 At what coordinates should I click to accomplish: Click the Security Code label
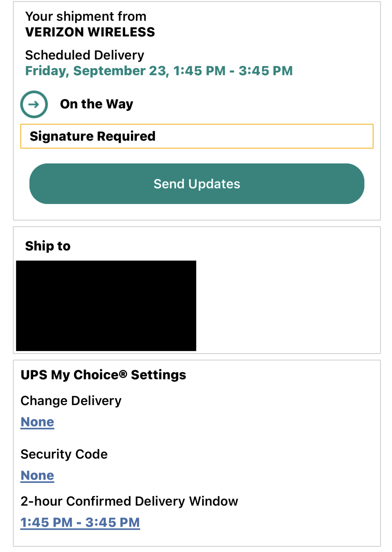pos(64,454)
